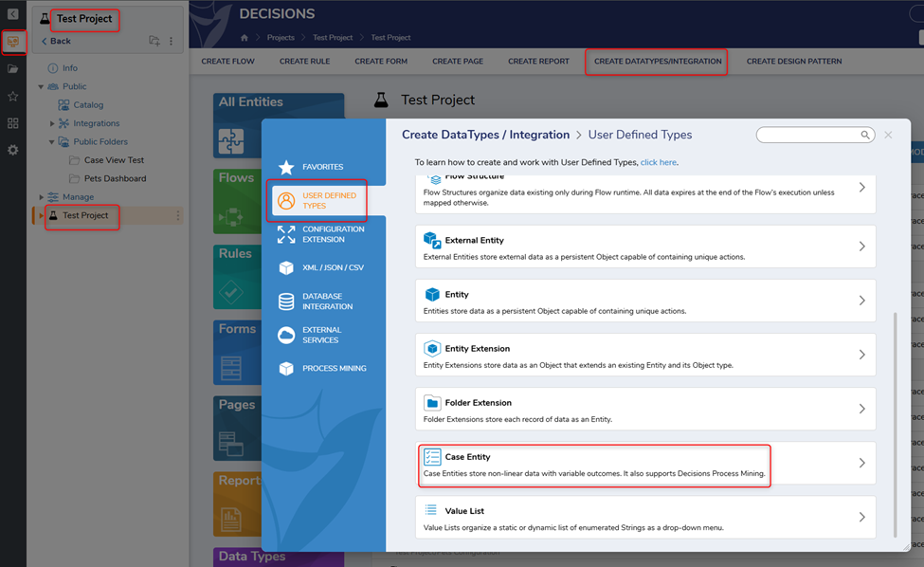Expand the Manage tree node
This screenshot has height=567, width=924.
tap(41, 197)
